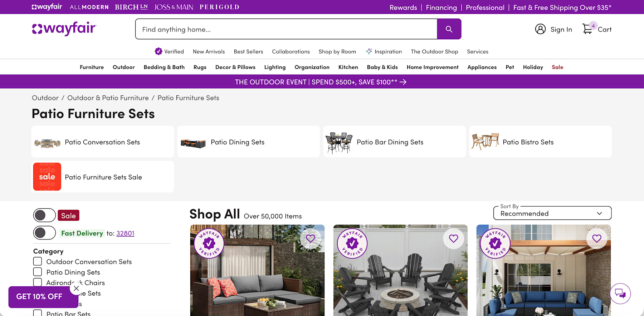Screen dimensions: 644x316
Task: Toggle the Sale filter switch
Action: click(x=44, y=215)
